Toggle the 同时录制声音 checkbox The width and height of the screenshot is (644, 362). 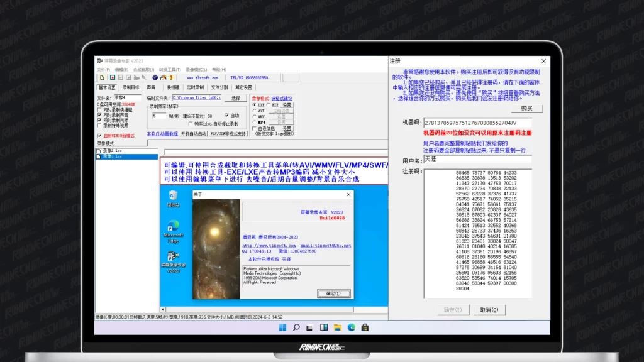click(x=99, y=115)
